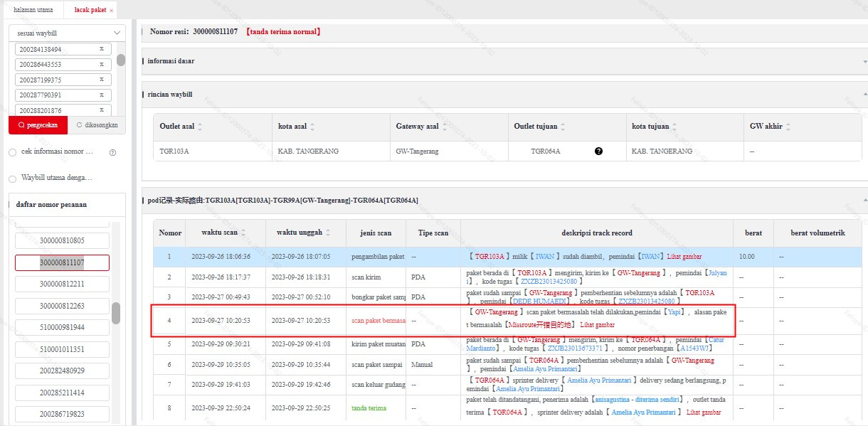
Task: Open help icon beside cek informasi nomor
Action: point(112,152)
